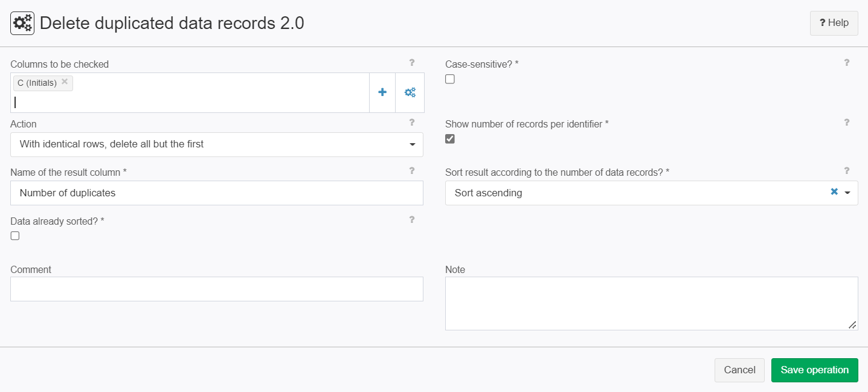
Task: Click into the Comment field
Action: point(217,289)
